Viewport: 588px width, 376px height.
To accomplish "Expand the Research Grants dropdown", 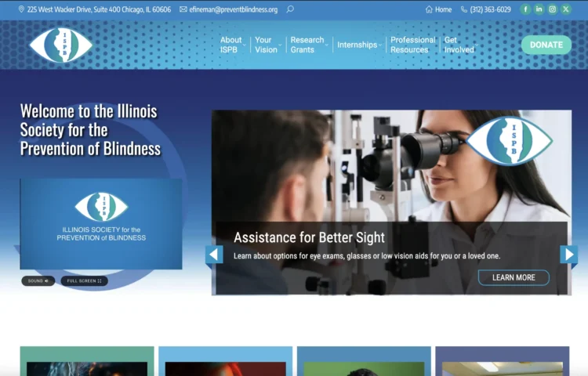I will point(307,45).
